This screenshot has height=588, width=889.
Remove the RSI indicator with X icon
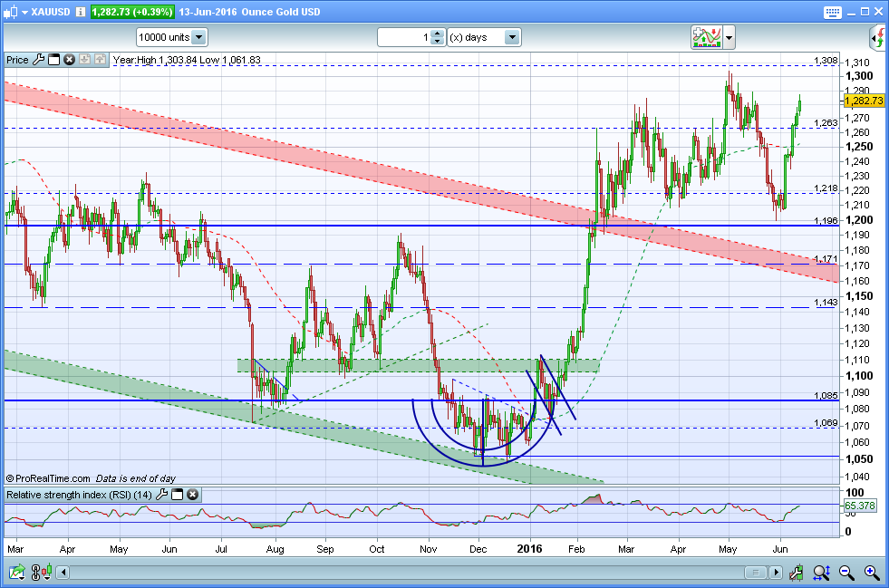(x=193, y=495)
